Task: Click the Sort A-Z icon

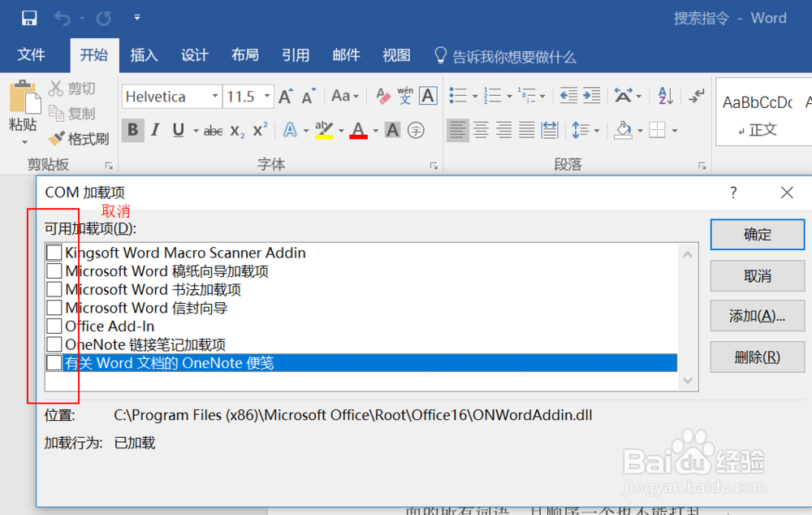Action: coord(666,96)
